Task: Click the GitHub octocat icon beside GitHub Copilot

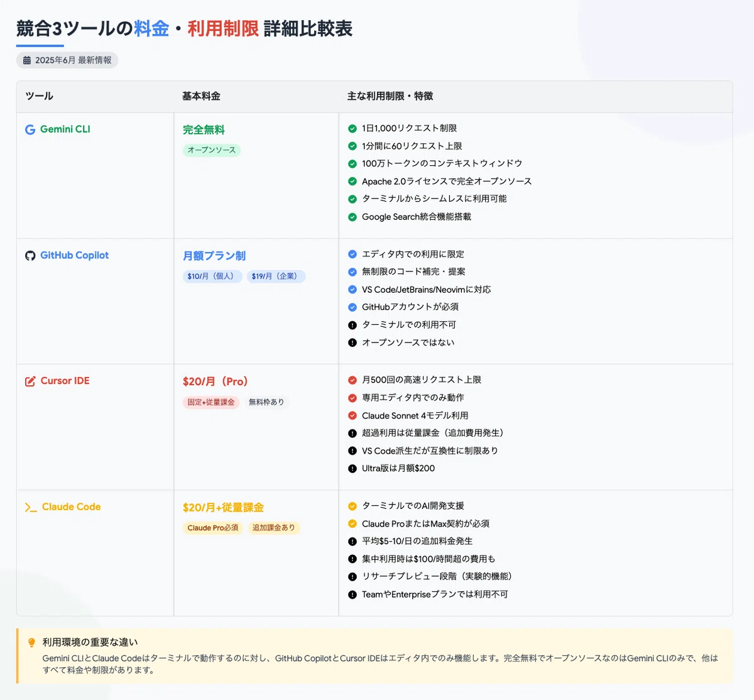Action: click(x=30, y=256)
